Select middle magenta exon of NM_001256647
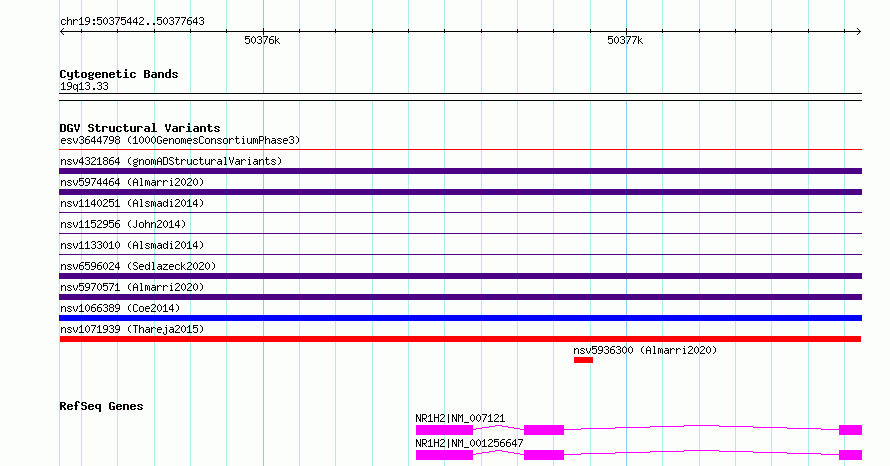Screen dimensions: 890x466 pyautogui.click(x=544, y=455)
